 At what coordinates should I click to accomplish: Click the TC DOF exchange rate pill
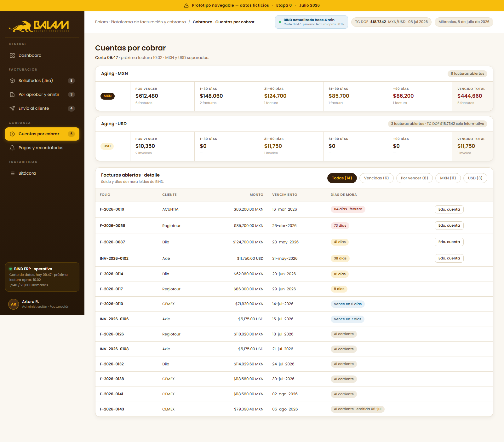click(391, 22)
